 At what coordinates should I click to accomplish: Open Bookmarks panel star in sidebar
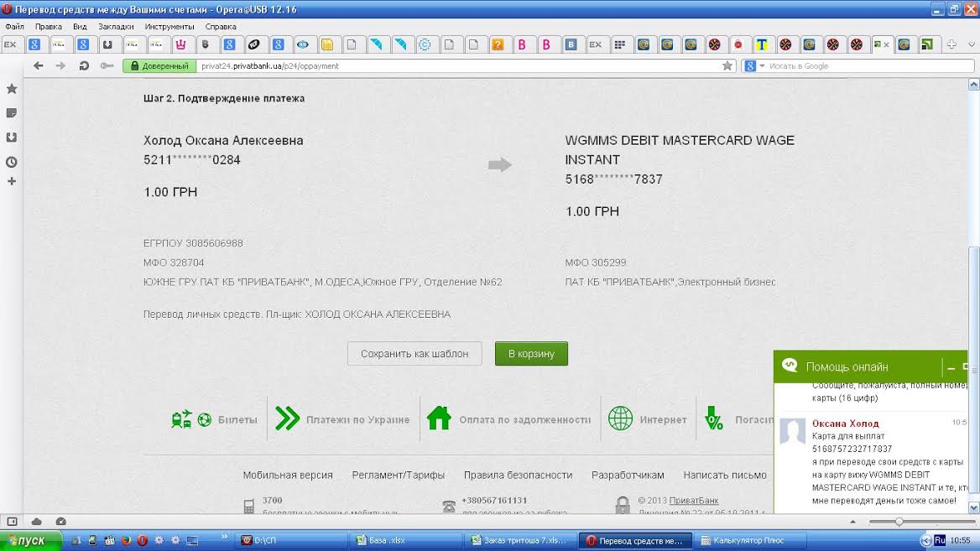(x=11, y=89)
